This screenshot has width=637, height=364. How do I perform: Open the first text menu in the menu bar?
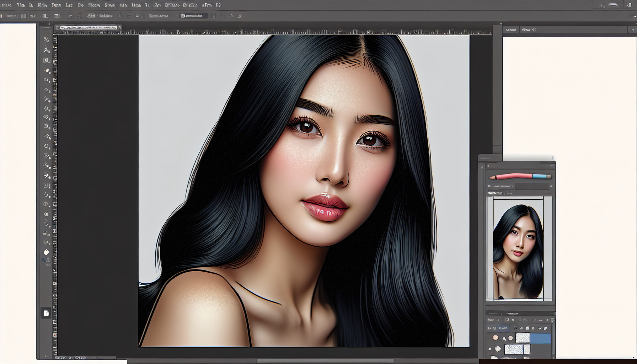pyautogui.click(x=21, y=5)
